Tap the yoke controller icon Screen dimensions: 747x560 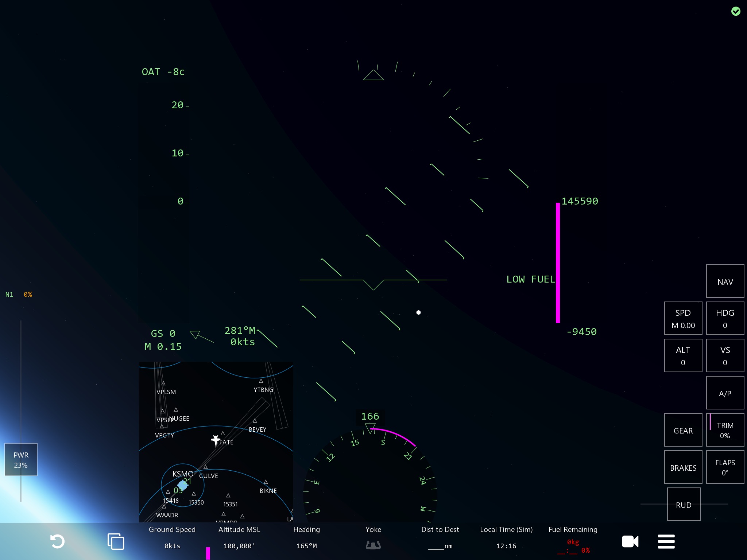coord(373,545)
